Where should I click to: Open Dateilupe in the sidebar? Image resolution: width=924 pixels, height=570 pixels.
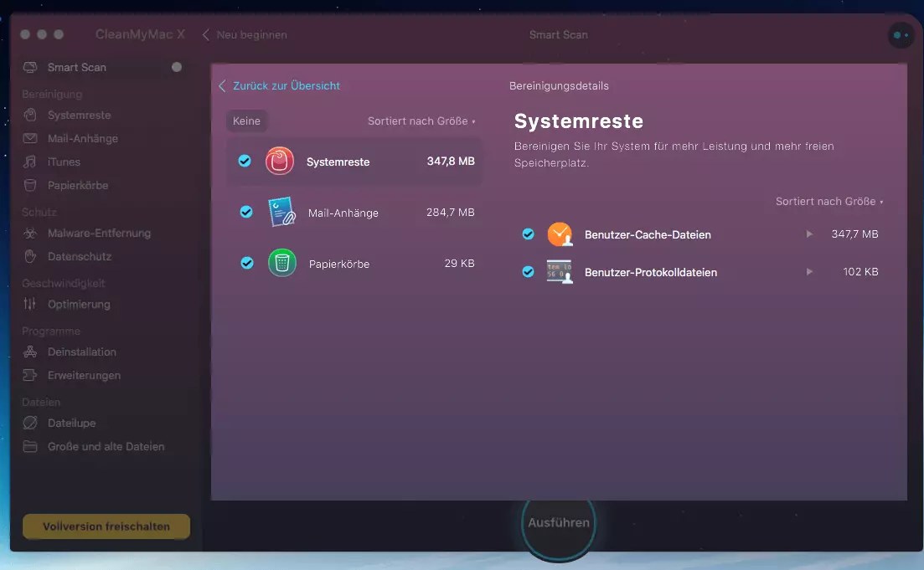point(71,423)
